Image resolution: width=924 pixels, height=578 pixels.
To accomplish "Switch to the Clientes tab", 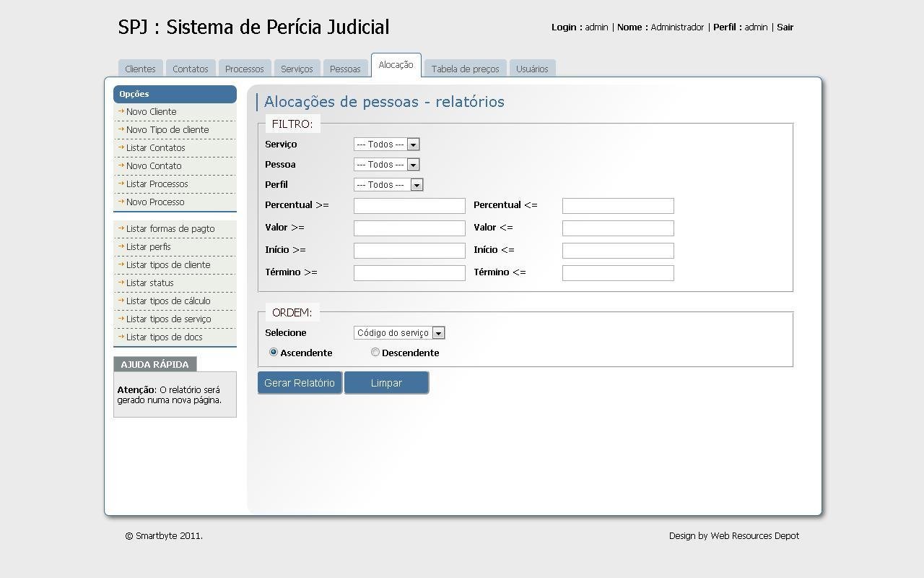I will pos(139,68).
